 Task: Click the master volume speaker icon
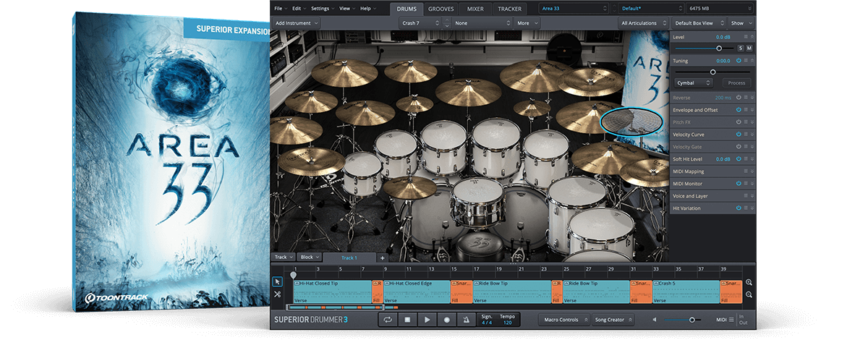(x=655, y=320)
